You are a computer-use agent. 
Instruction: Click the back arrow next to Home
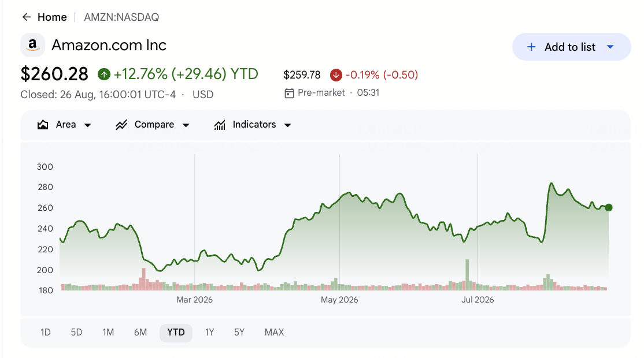(27, 17)
